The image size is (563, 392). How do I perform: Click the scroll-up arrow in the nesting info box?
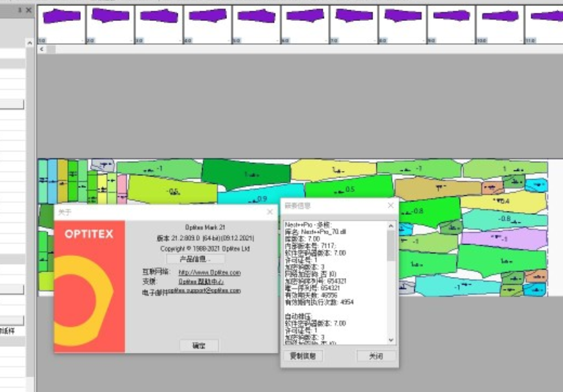click(x=391, y=226)
